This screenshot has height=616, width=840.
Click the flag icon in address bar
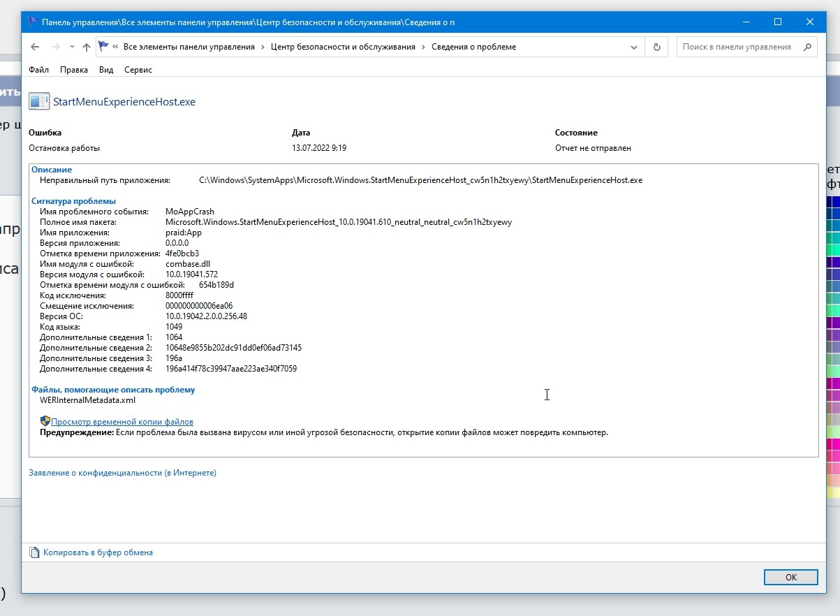point(103,47)
